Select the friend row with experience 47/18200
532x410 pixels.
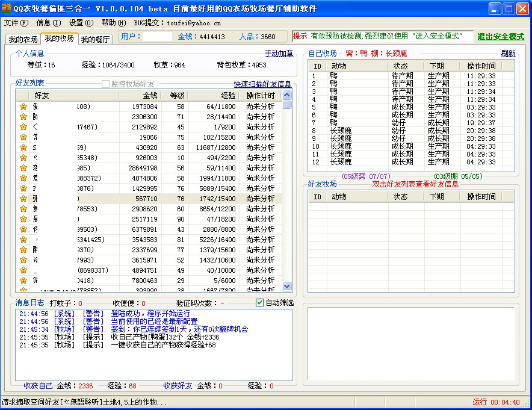[149, 219]
